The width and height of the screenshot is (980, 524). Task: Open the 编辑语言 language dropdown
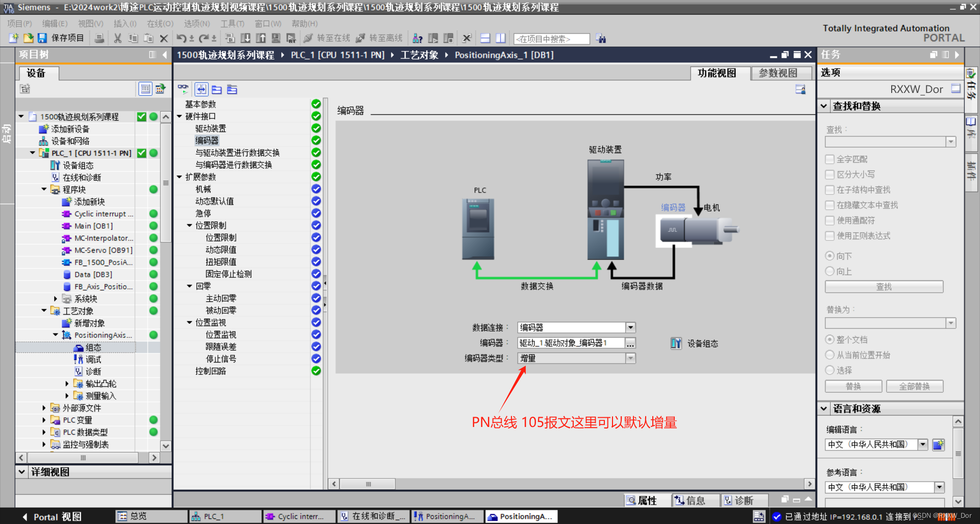coord(923,444)
